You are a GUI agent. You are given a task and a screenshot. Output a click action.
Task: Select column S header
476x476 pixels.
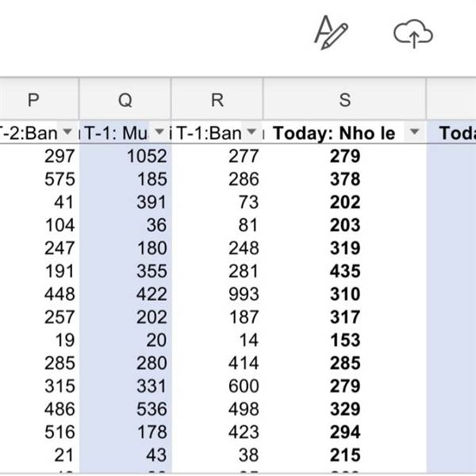pyautogui.click(x=344, y=100)
